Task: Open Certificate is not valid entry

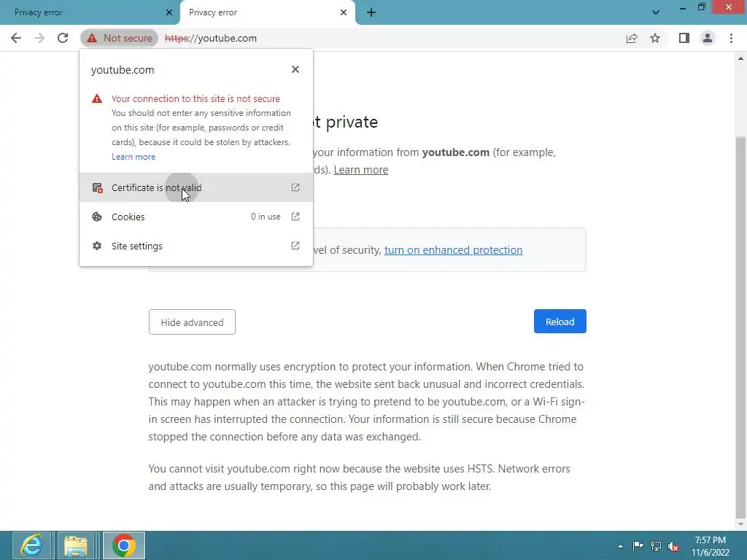Action: click(196, 187)
